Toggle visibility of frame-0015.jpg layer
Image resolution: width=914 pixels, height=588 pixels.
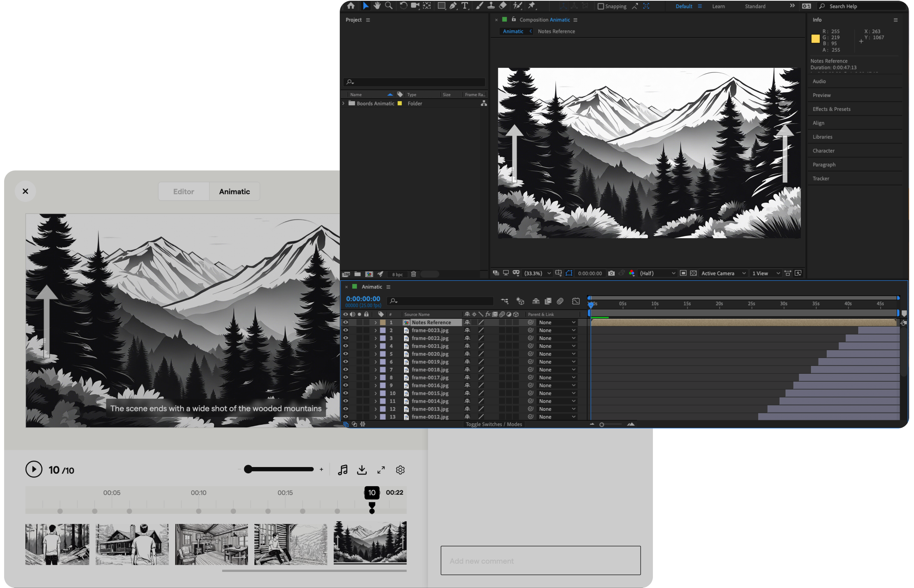[346, 393]
